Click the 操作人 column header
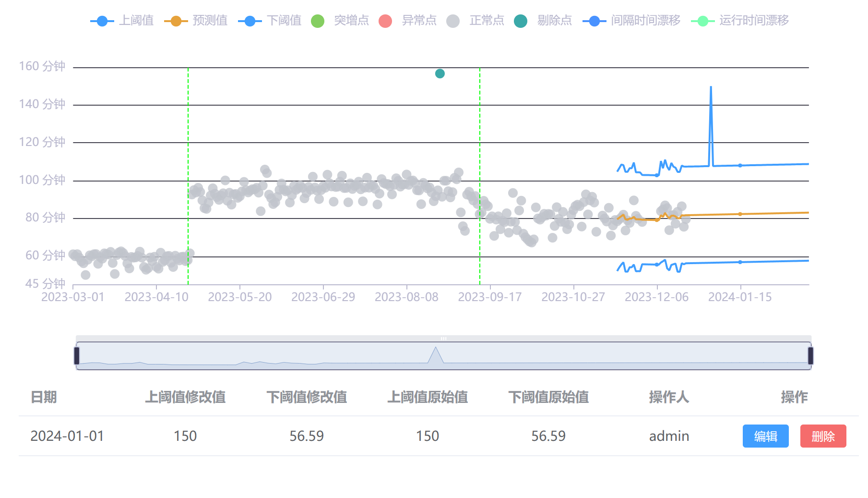 (669, 397)
